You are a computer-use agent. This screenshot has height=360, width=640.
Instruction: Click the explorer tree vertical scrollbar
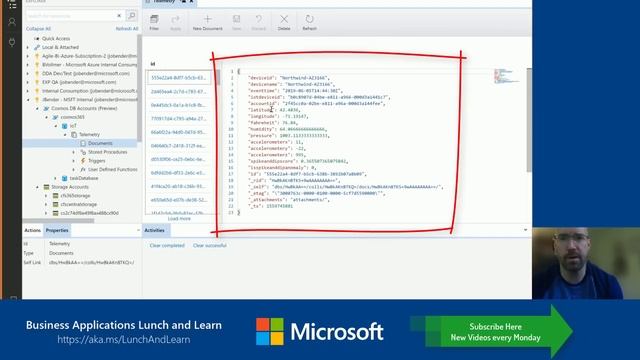point(139,88)
